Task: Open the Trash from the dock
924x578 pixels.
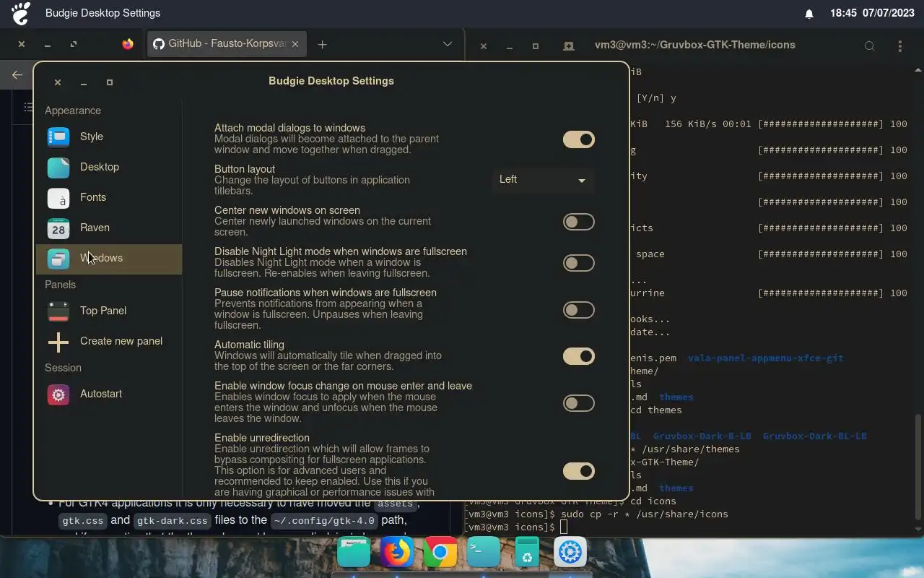Action: click(527, 553)
